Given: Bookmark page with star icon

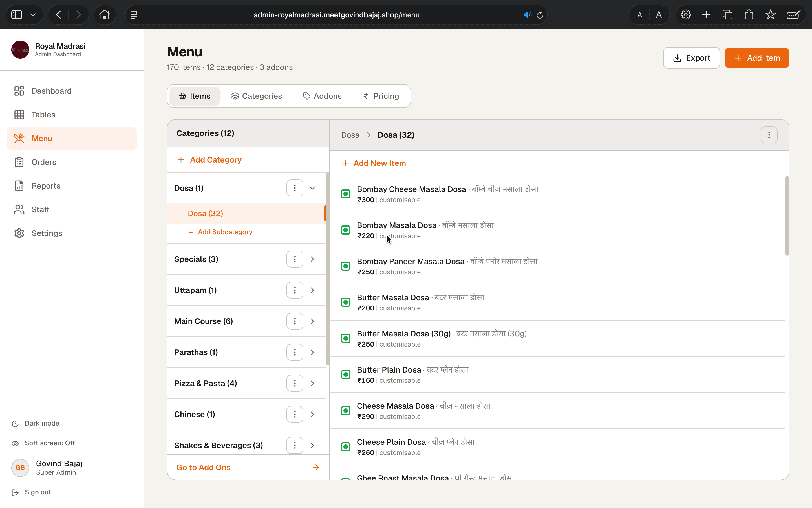Looking at the screenshot, I should pos(770,15).
